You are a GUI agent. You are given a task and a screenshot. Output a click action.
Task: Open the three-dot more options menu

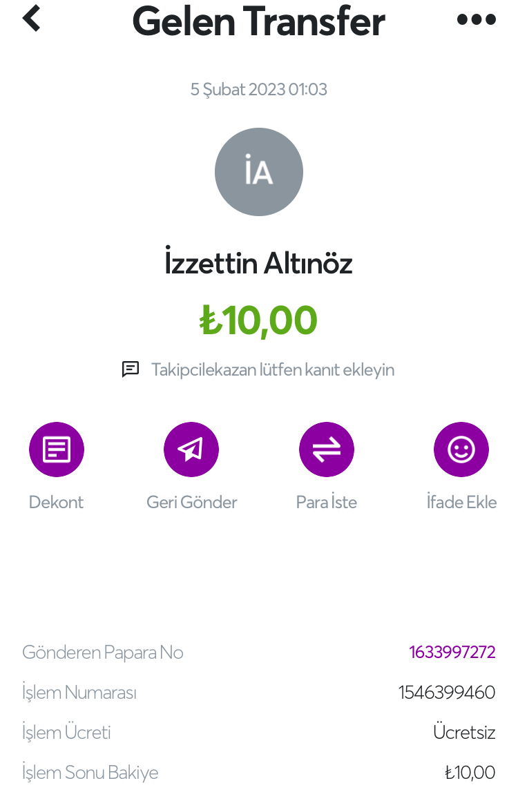tap(477, 19)
